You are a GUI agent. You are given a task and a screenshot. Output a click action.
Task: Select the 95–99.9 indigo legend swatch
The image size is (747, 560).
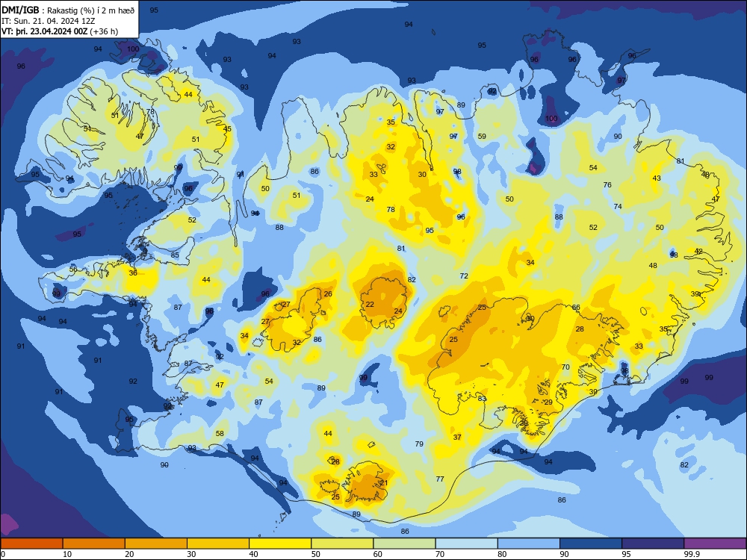point(653,544)
